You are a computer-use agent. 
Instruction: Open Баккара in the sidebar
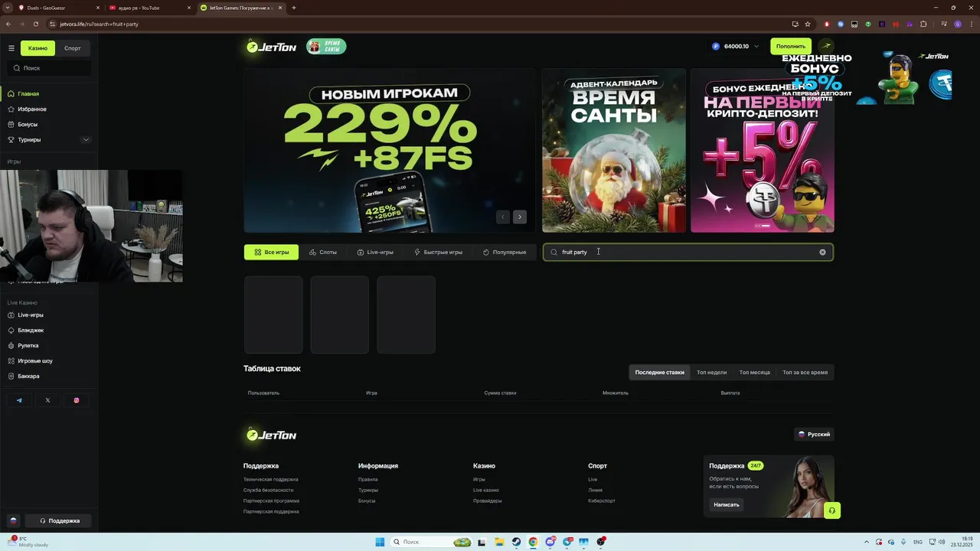coord(28,377)
